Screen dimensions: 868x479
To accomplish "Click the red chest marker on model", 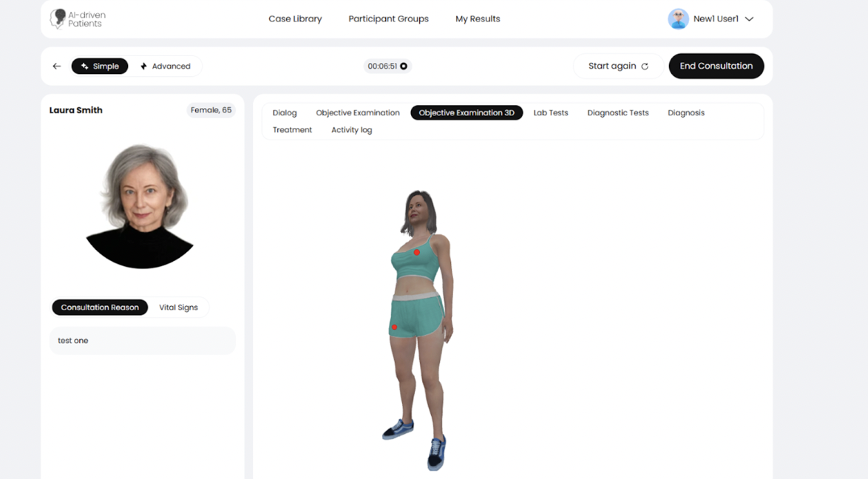I will click(x=417, y=253).
